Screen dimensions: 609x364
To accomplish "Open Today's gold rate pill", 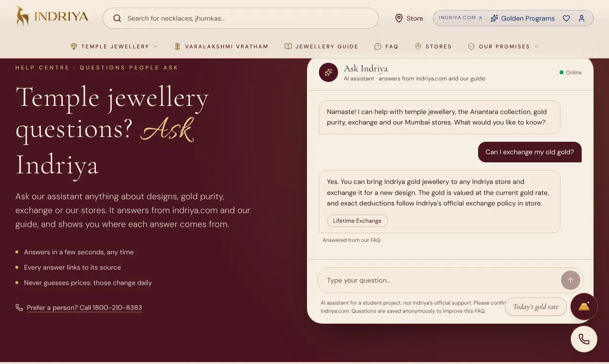I will pos(536,307).
